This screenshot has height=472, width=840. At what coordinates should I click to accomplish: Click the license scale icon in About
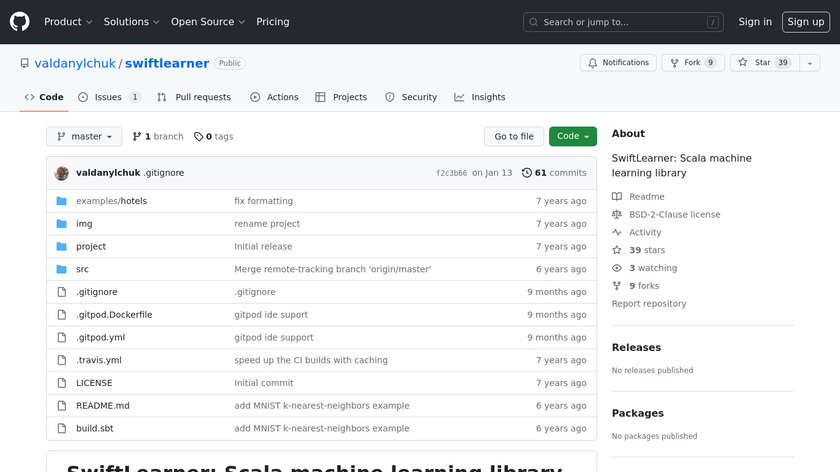(x=617, y=214)
